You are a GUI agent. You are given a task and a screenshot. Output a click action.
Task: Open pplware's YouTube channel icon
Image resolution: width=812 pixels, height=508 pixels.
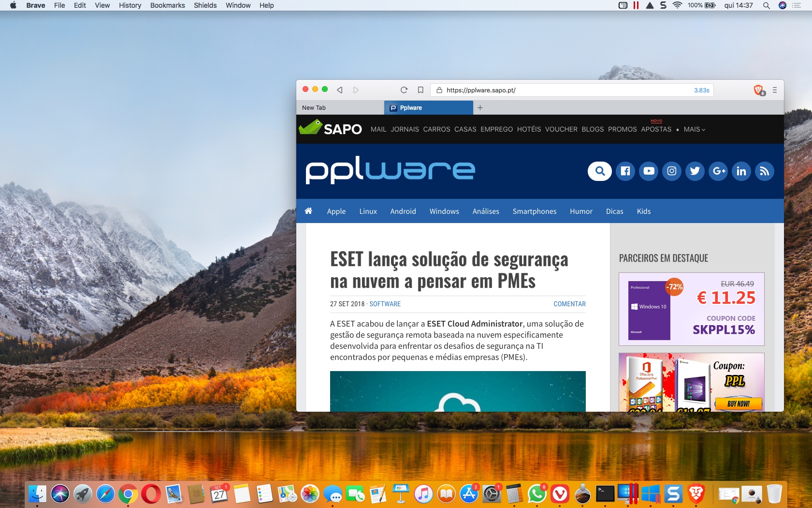coord(649,171)
